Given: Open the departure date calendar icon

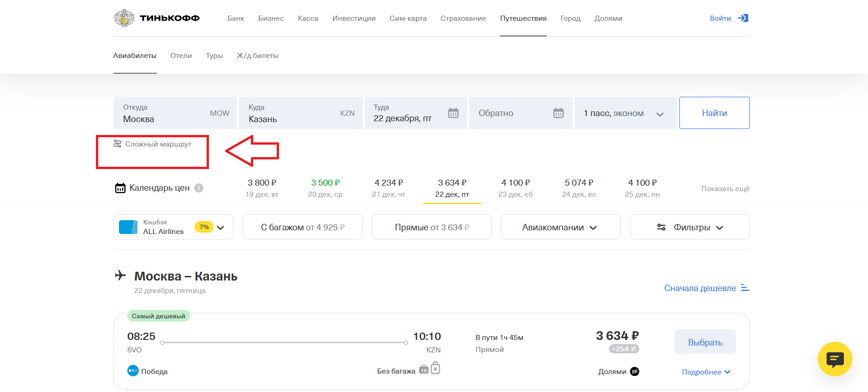Looking at the screenshot, I should (x=453, y=113).
